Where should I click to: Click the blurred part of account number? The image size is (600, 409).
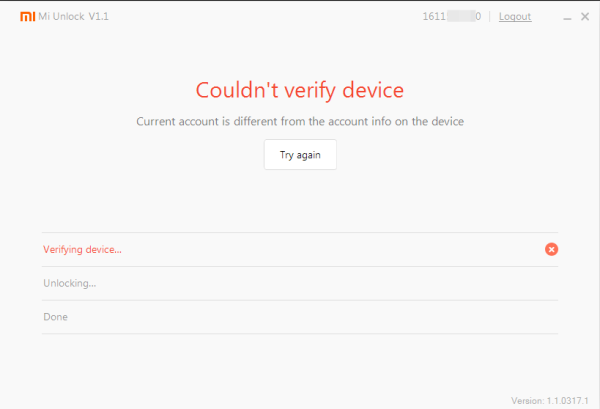point(461,16)
